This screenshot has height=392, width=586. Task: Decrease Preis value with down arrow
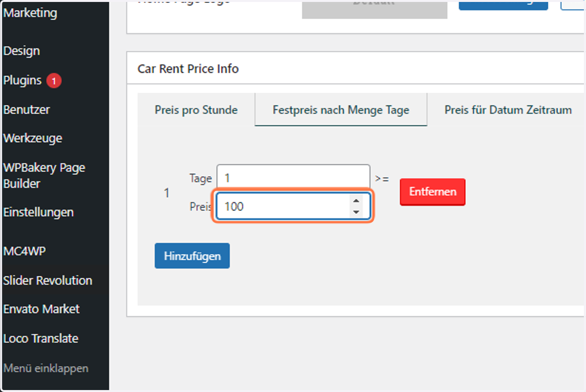356,212
